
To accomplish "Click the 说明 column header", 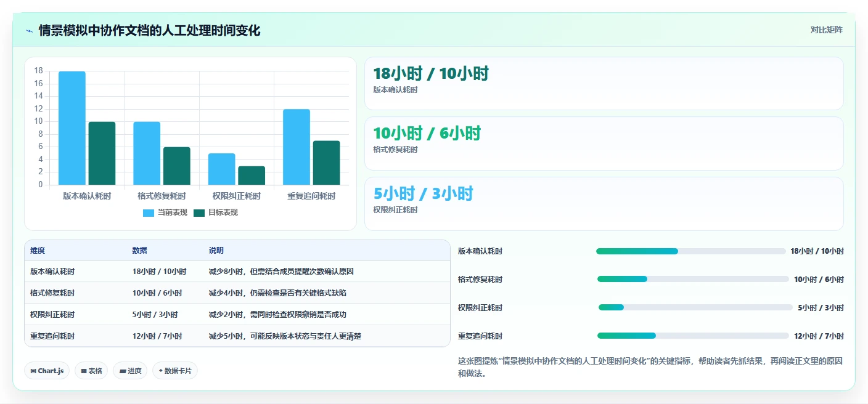I will coord(216,251).
